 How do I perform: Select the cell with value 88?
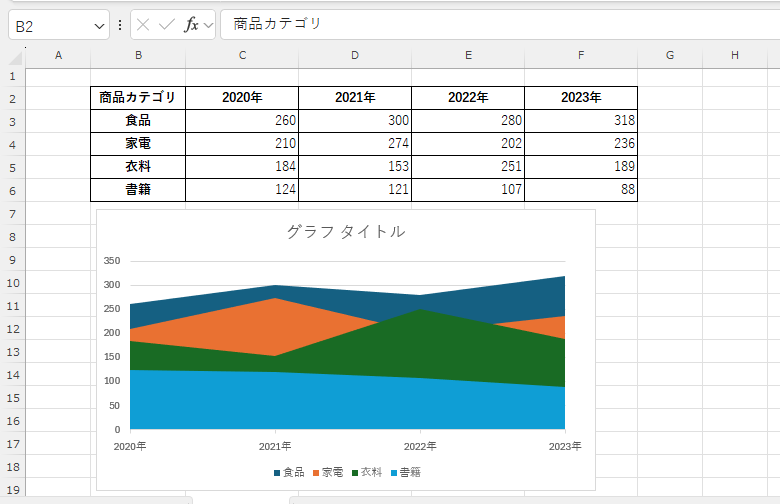coord(581,190)
